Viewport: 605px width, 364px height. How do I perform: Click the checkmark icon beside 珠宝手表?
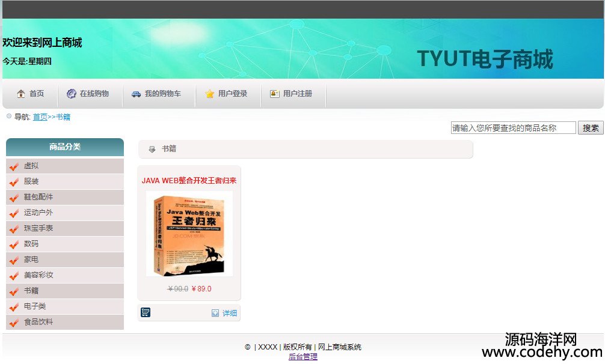[x=14, y=229]
